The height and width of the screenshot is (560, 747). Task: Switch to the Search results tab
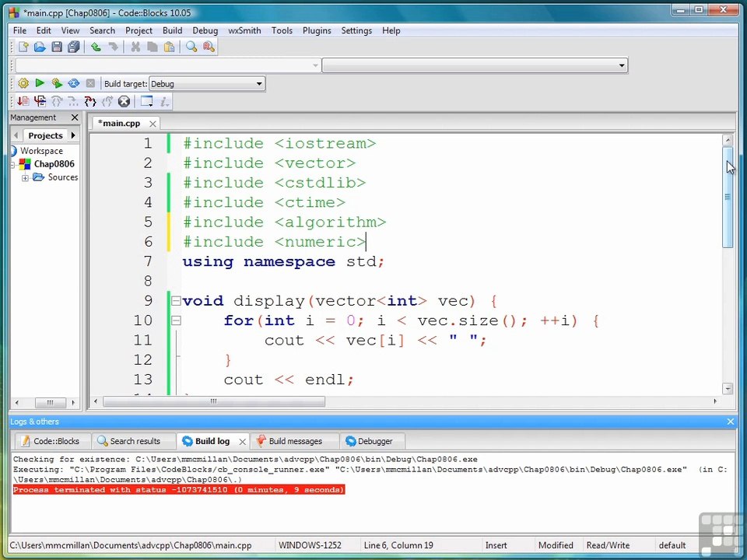(134, 442)
